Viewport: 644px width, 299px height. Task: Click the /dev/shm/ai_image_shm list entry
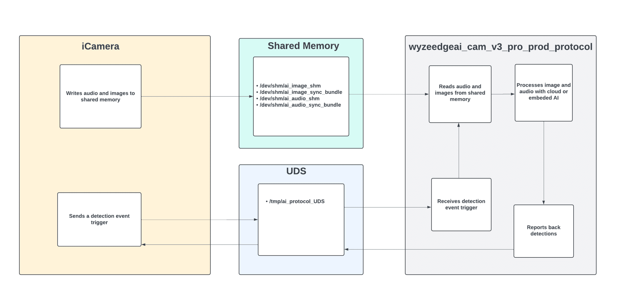coord(290,86)
